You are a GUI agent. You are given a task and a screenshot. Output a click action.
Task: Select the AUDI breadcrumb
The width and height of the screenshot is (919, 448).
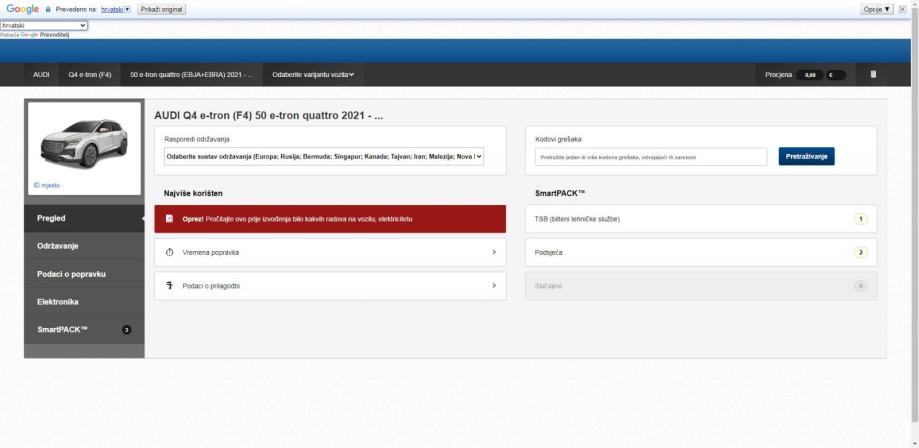click(x=41, y=74)
